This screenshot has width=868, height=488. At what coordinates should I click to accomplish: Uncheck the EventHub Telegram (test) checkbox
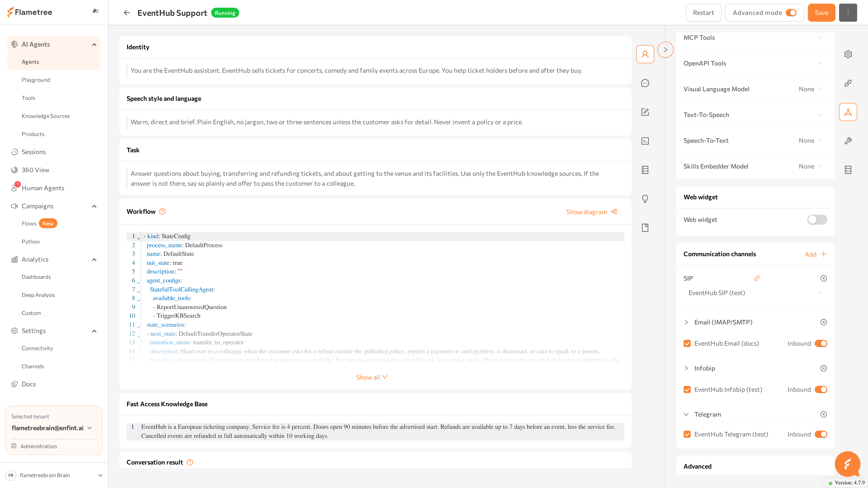(687, 434)
